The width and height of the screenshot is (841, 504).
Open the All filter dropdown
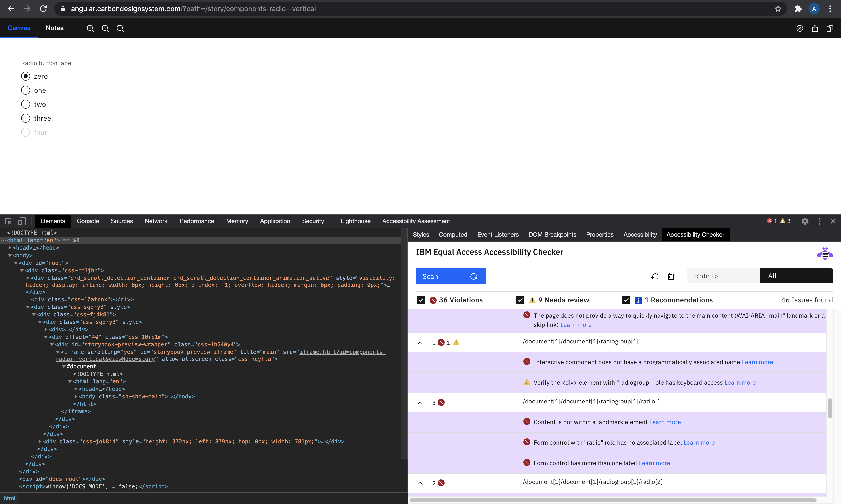796,276
